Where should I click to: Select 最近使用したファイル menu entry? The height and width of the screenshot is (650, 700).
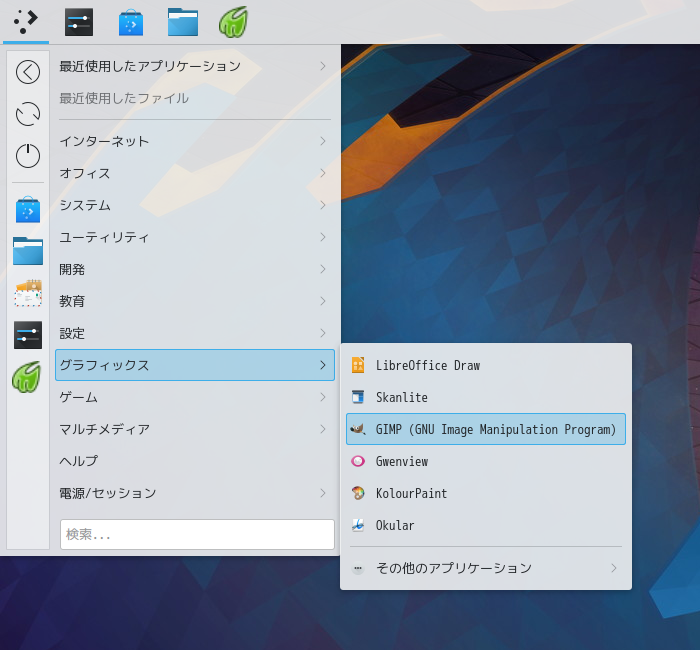coord(195,98)
